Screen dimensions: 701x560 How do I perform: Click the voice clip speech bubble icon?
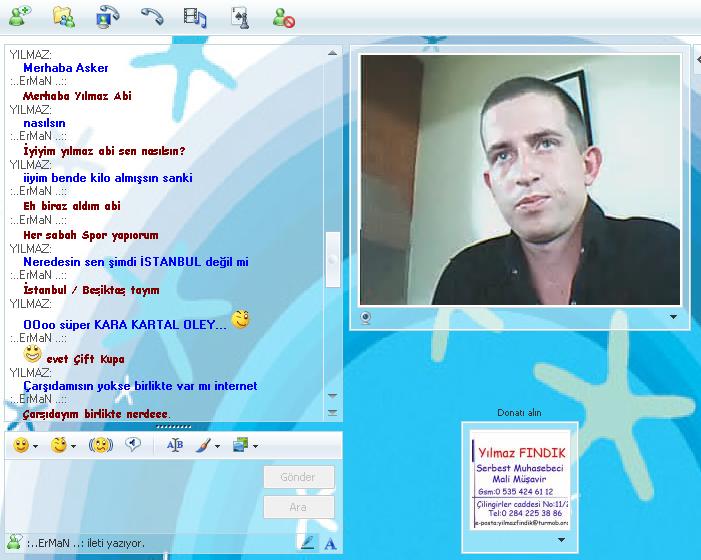pos(133,445)
